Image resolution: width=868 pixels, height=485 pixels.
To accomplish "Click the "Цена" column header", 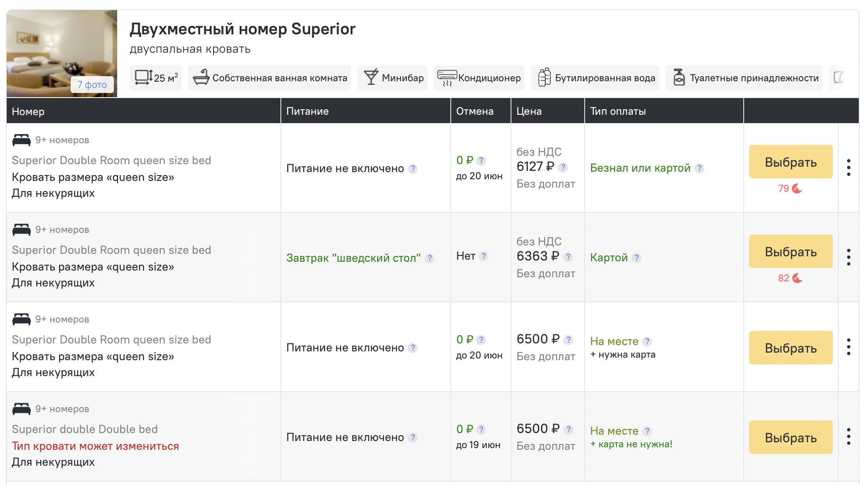I will point(529,111).
